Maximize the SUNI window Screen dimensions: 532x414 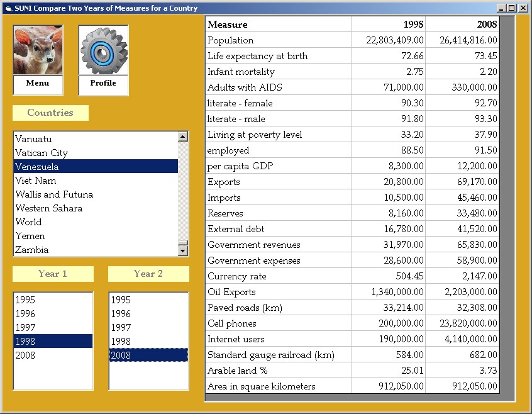(512, 8)
